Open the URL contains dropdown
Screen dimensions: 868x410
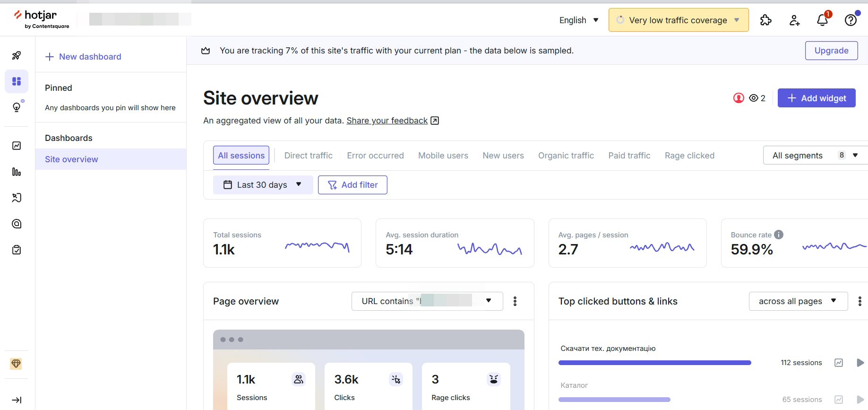[x=427, y=301]
